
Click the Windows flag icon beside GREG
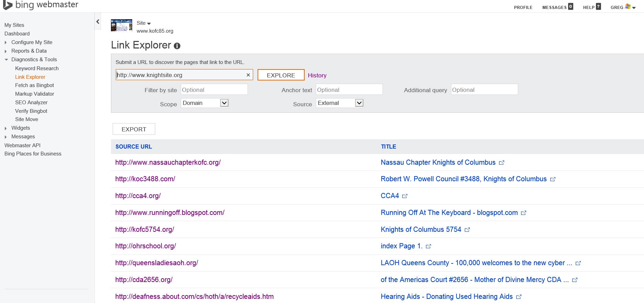point(628,6)
